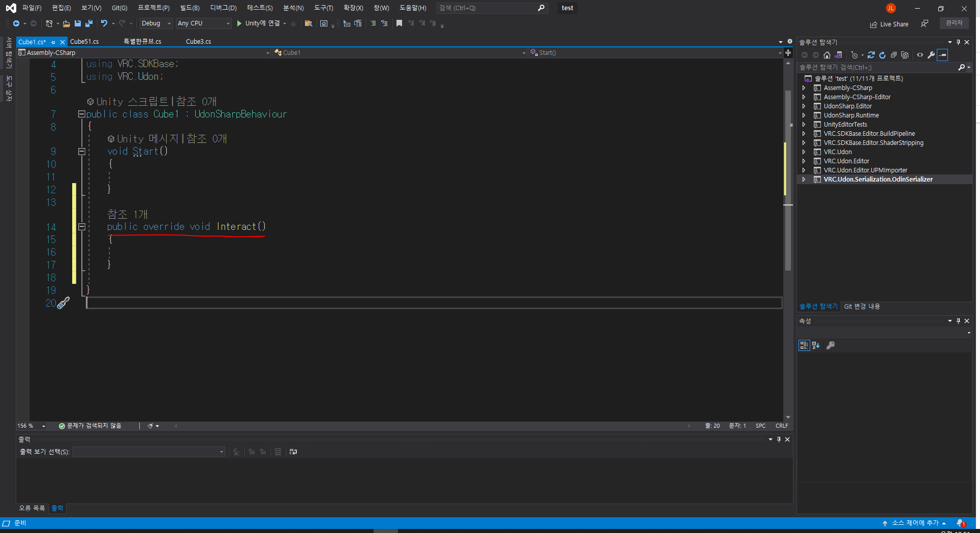Click the bookmark toggle icon in toolbar

400,23
